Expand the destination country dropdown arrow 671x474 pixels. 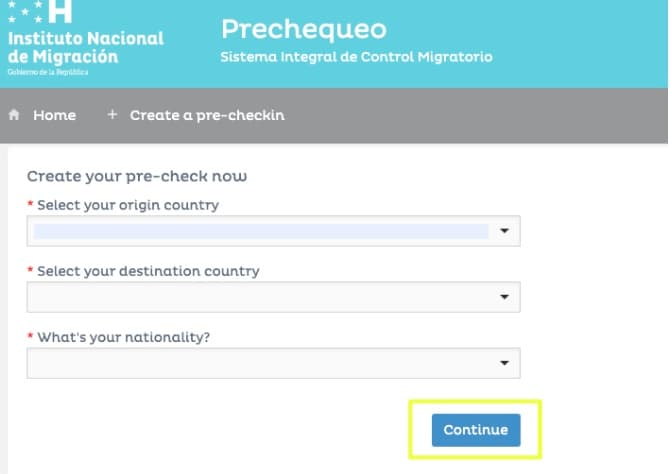click(x=504, y=297)
